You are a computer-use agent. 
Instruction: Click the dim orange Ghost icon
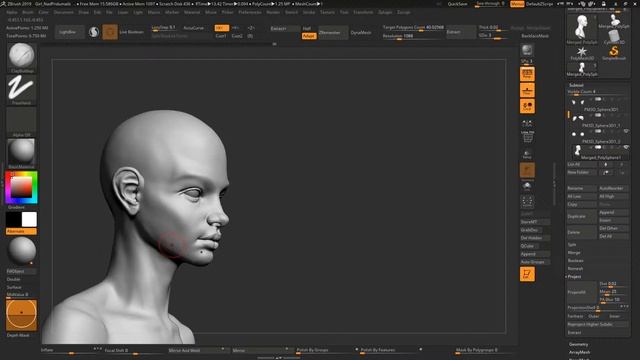point(527,171)
